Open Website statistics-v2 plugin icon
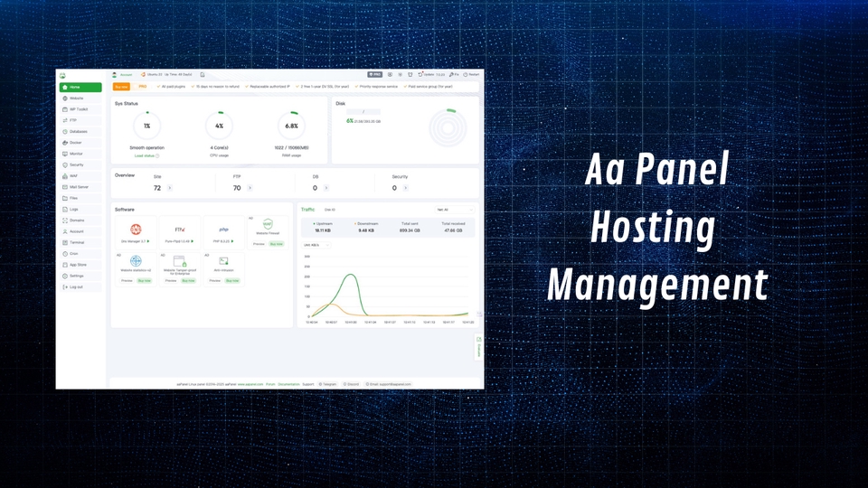This screenshot has height=488, width=868. point(136,261)
